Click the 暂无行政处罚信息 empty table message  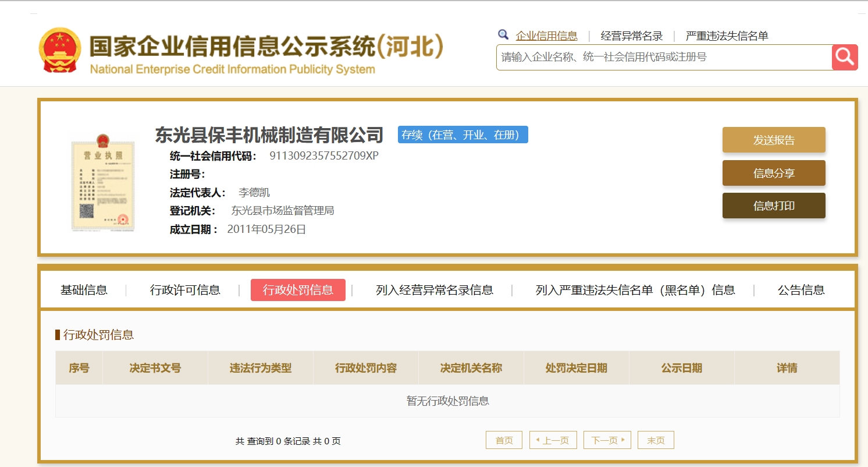447,401
